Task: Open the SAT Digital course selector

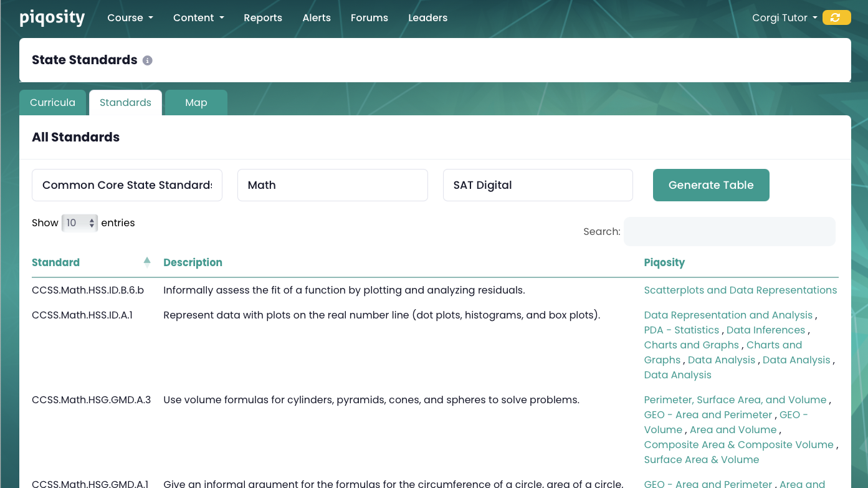Action: pos(538,185)
